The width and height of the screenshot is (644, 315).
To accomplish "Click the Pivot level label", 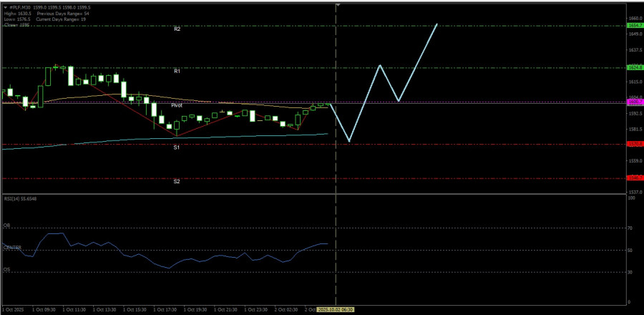I will 177,105.
